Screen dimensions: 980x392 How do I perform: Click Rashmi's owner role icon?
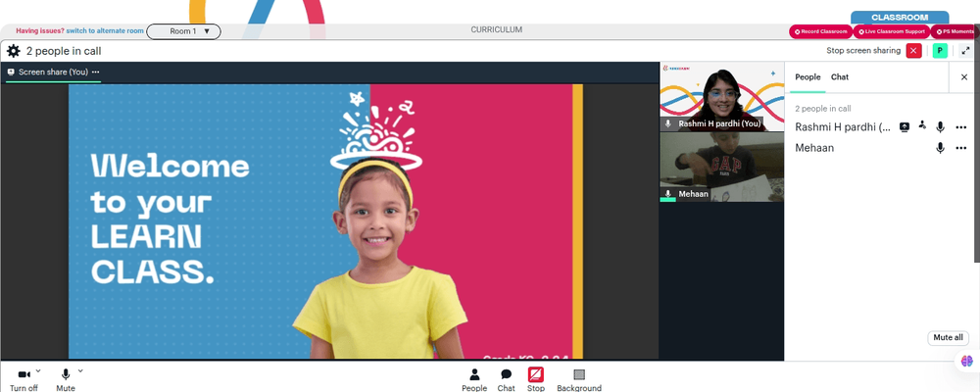(x=922, y=125)
